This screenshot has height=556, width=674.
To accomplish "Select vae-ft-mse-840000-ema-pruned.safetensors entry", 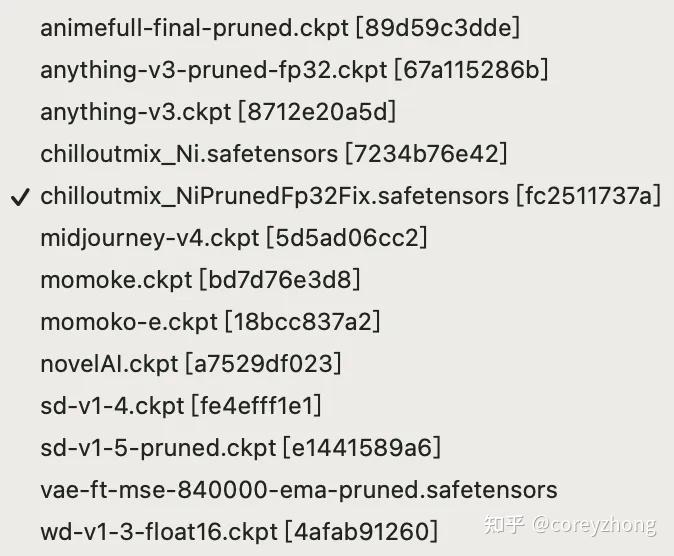I will pos(298,490).
